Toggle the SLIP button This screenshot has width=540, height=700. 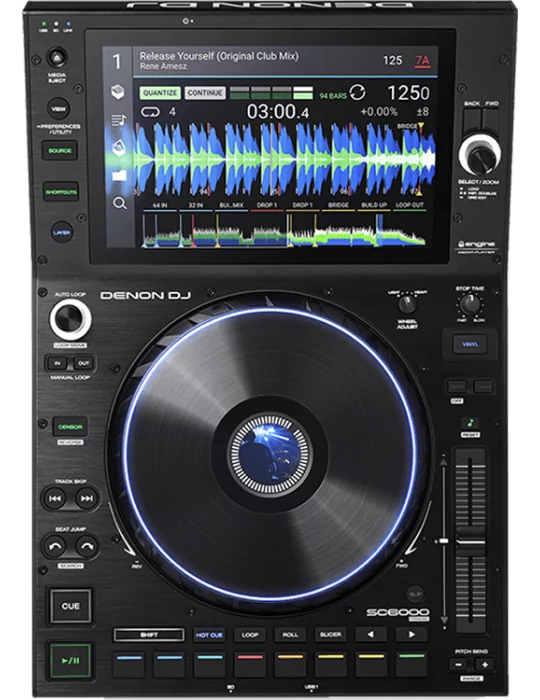pos(415,594)
